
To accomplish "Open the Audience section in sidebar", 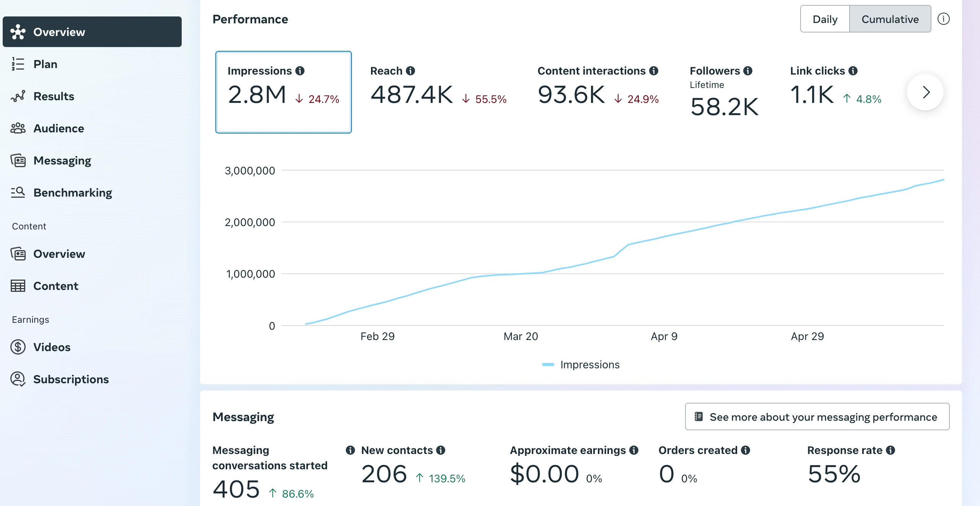I will coord(59,129).
